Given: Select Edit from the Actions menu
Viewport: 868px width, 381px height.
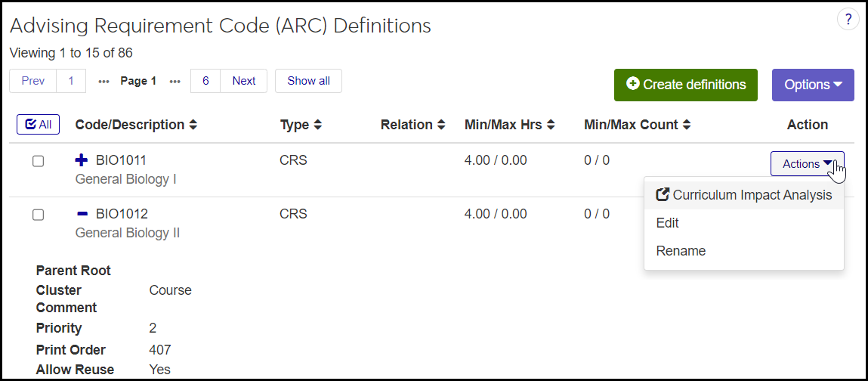Looking at the screenshot, I should (x=668, y=223).
